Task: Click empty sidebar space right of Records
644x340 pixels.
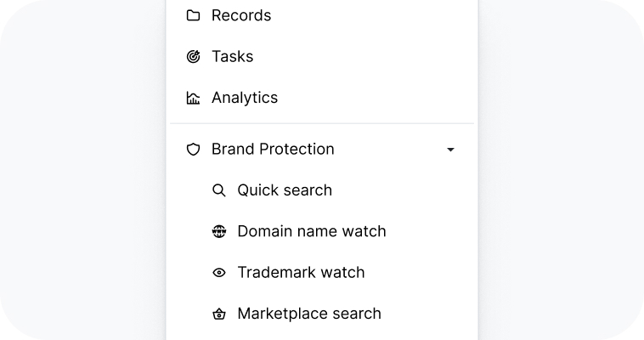Action: [382, 15]
